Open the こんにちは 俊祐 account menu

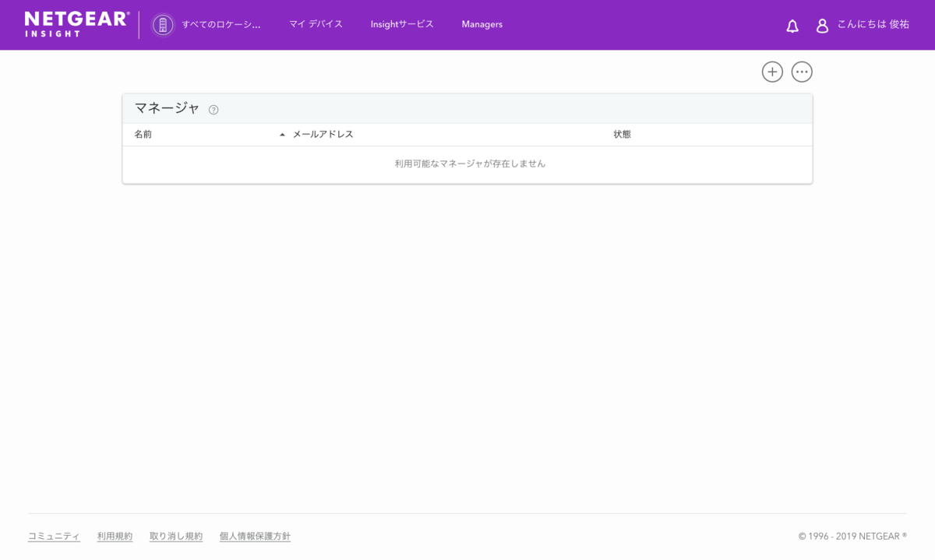point(873,25)
